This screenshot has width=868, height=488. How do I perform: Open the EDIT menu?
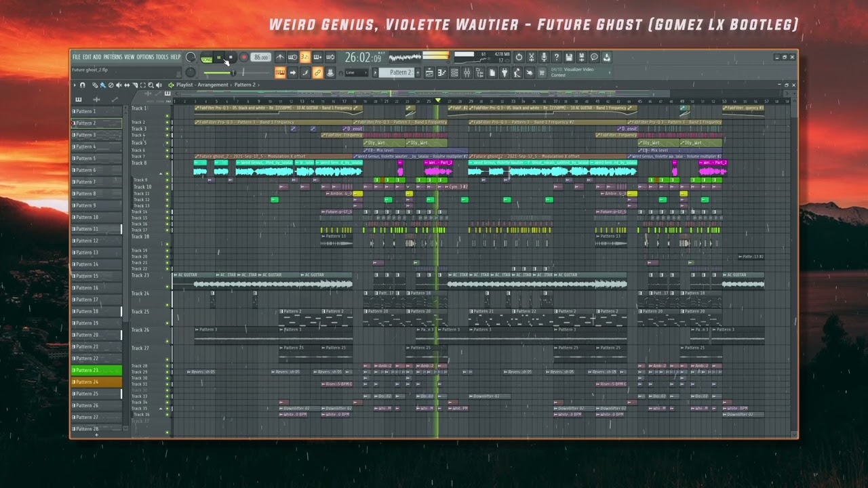(87, 57)
